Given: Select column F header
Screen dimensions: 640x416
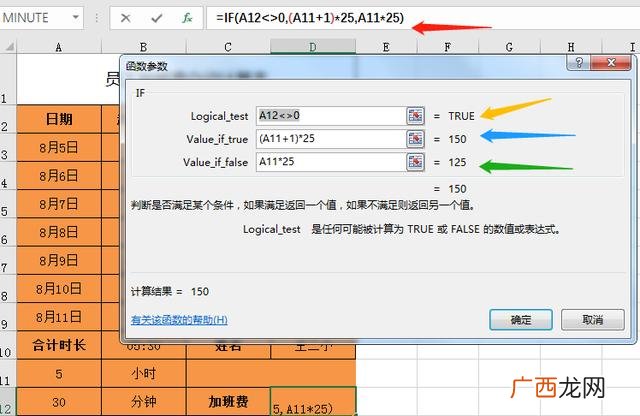Looking at the screenshot, I should pos(448,47).
